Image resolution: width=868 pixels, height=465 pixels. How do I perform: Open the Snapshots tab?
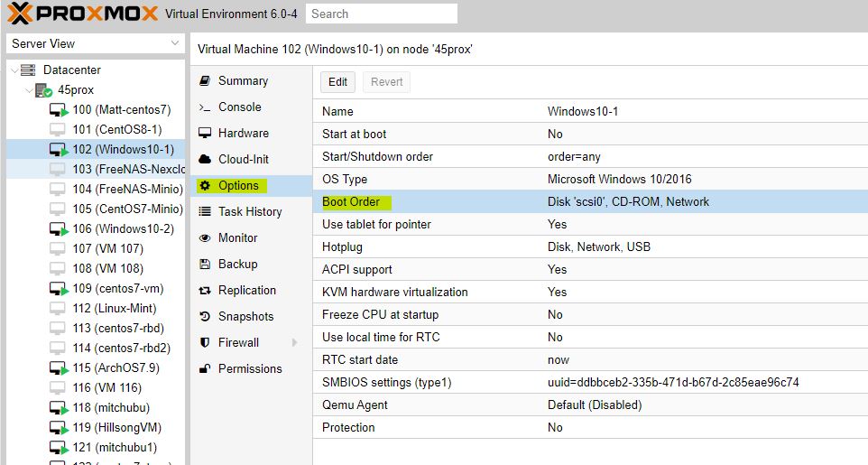tap(252, 316)
